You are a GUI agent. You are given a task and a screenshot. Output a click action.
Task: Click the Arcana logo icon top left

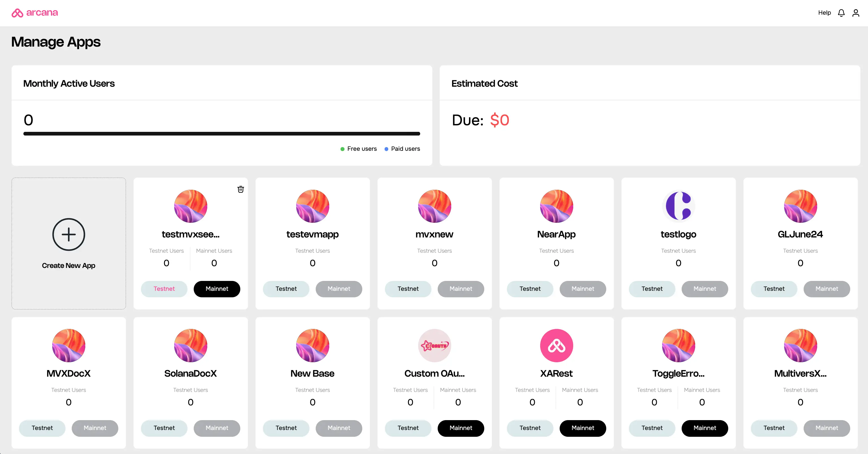pyautogui.click(x=17, y=13)
